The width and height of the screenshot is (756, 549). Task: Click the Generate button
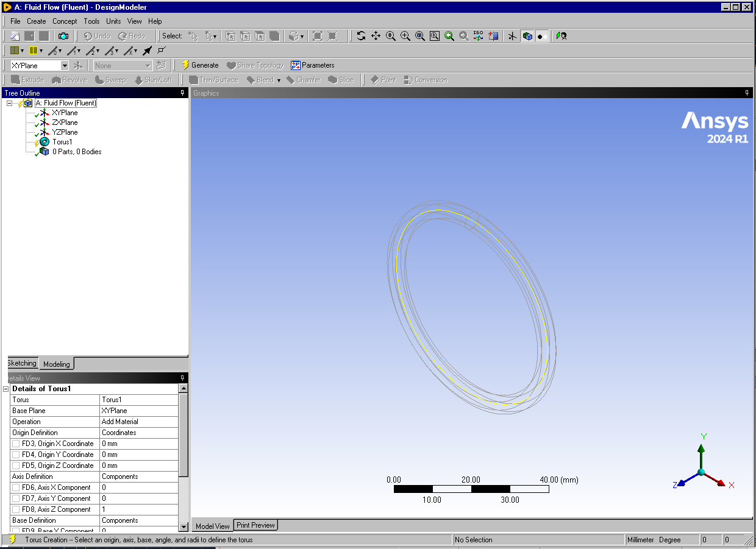coord(200,65)
